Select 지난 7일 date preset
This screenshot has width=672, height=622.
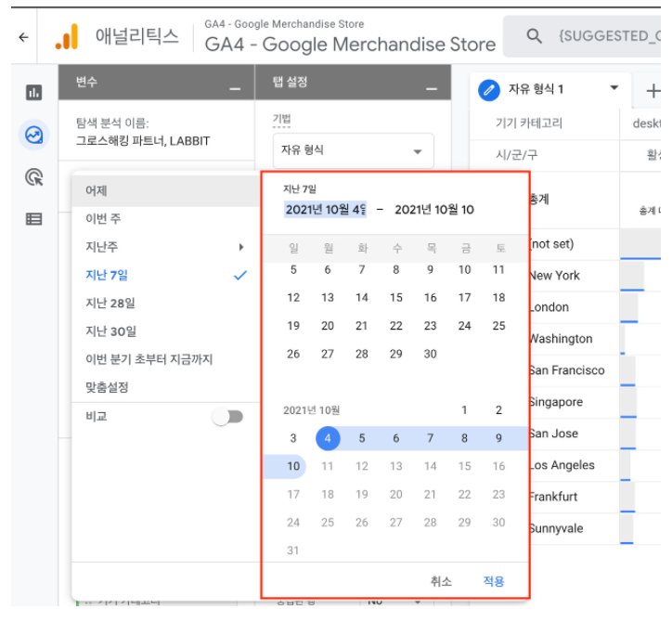point(166,275)
